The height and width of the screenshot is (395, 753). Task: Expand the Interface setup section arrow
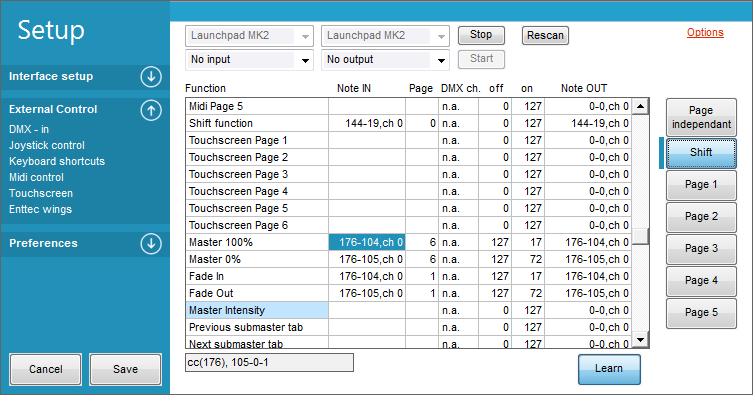(151, 77)
